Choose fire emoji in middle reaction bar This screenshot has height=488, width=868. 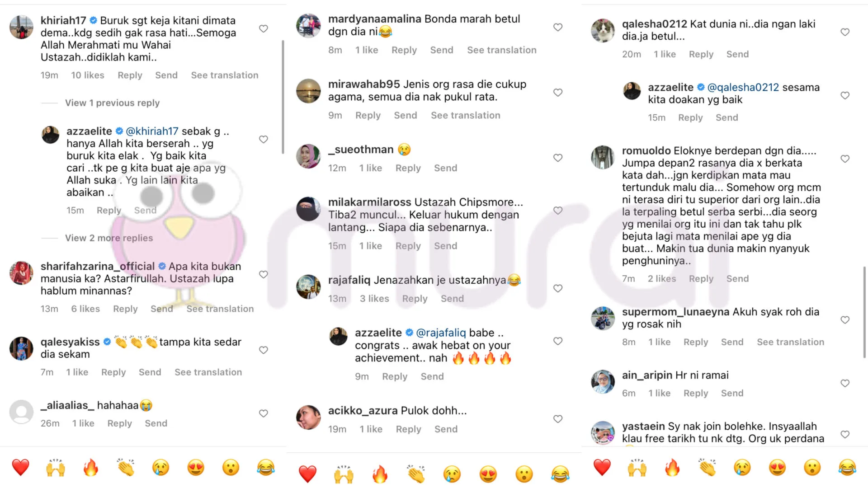380,474
